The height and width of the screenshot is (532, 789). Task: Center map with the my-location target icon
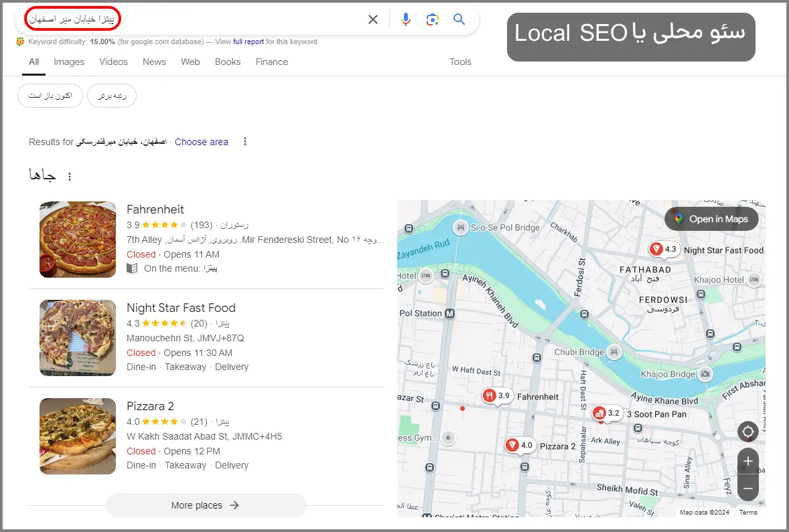point(747,432)
